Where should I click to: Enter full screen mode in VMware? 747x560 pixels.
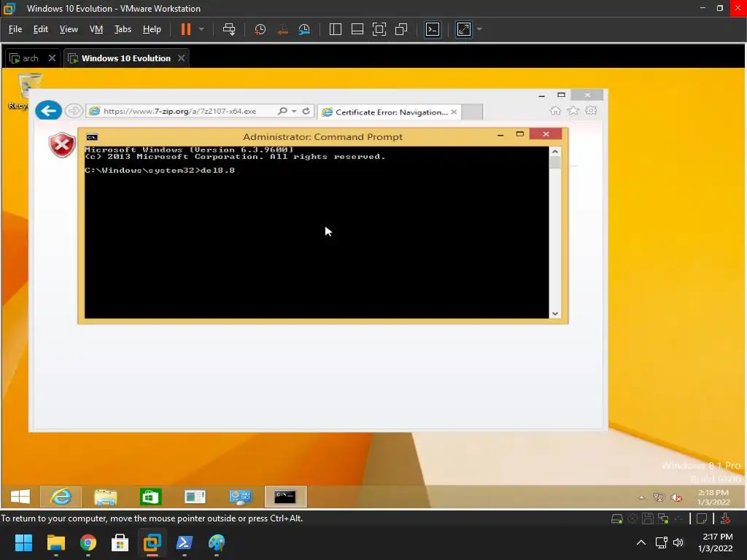pos(379,29)
